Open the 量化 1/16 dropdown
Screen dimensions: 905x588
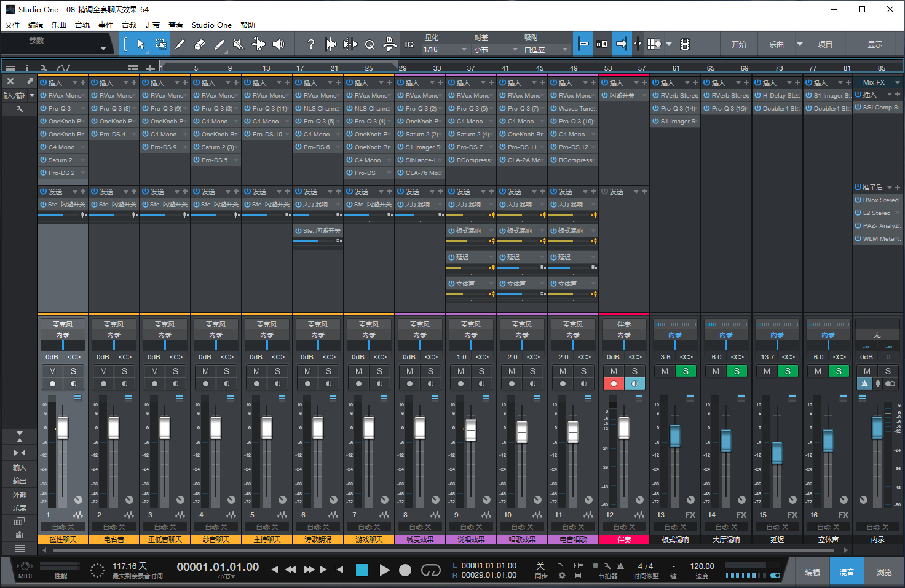point(444,49)
